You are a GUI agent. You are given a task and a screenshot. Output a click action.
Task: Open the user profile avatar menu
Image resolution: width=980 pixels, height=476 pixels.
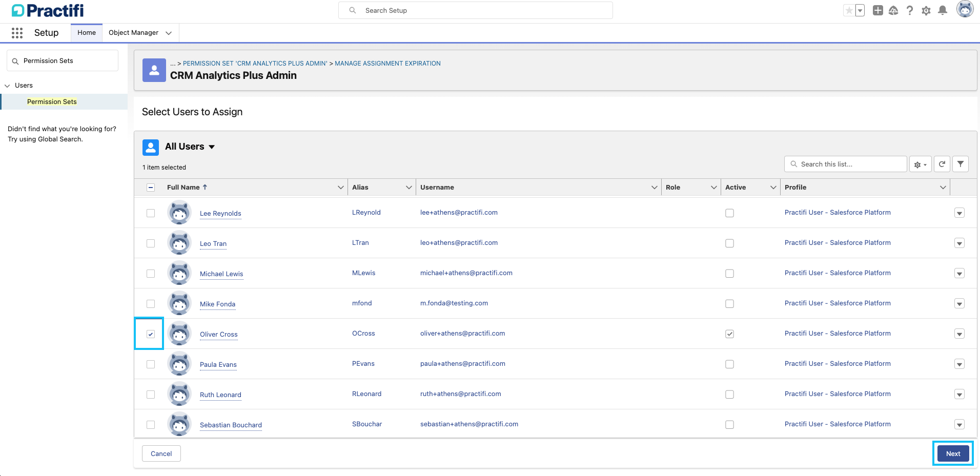[x=965, y=9]
